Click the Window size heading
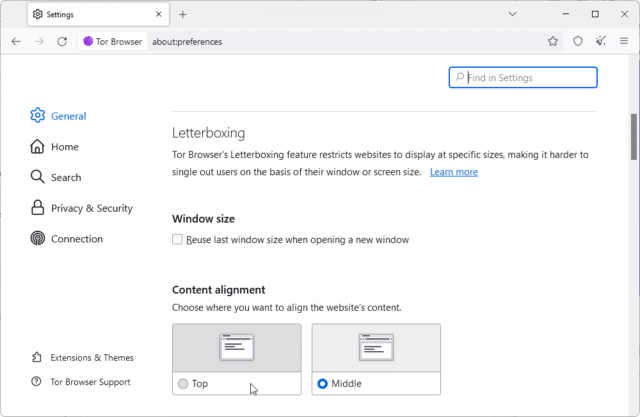The image size is (640, 417). click(x=203, y=219)
